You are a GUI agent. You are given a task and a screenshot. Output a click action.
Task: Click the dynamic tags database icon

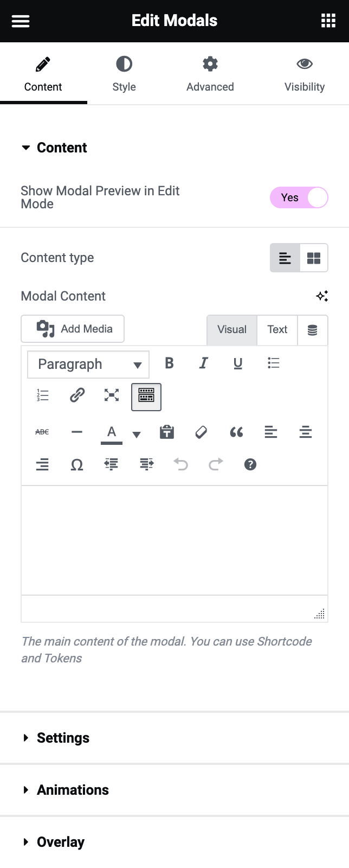[x=313, y=330]
